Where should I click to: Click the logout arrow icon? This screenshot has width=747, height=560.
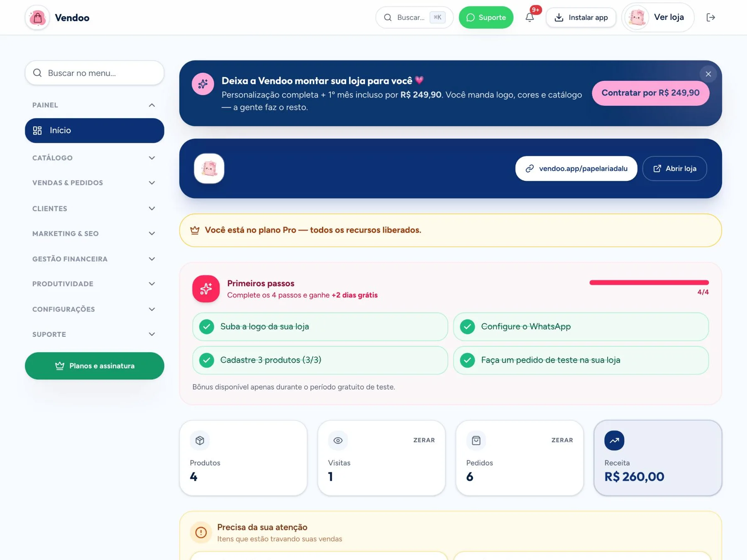(710, 17)
